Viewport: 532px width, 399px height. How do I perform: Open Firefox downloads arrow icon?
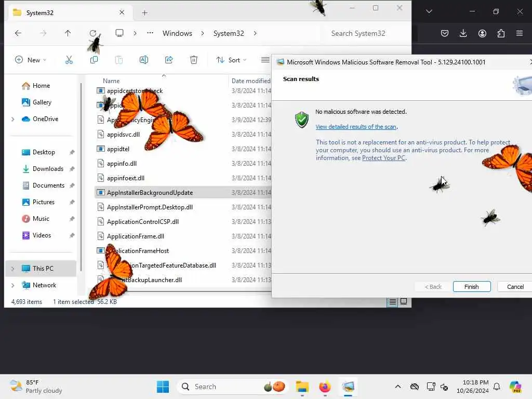pyautogui.click(x=463, y=33)
